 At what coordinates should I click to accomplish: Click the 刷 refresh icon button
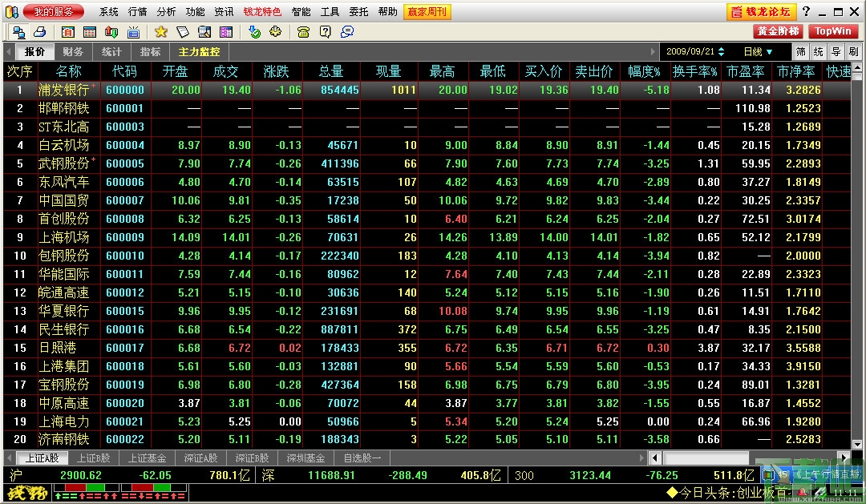(854, 52)
